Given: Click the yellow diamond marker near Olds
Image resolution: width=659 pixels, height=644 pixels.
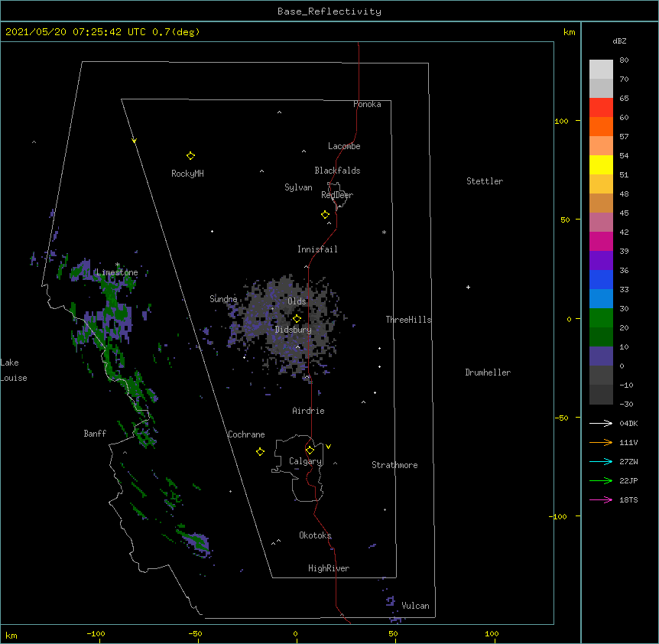Looking at the screenshot, I should pyautogui.click(x=297, y=319).
